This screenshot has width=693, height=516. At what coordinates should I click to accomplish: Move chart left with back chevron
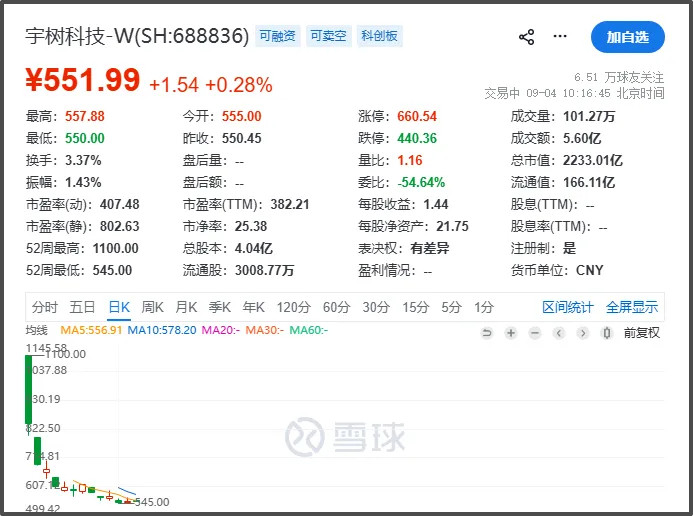point(559,333)
